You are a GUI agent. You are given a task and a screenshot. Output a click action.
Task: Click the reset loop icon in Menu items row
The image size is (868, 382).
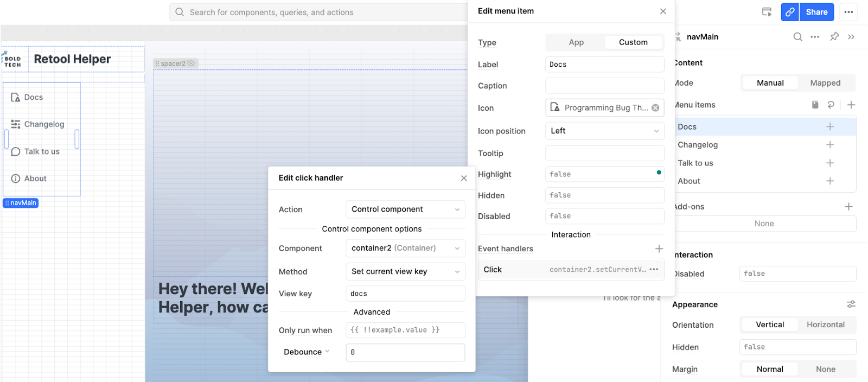pos(831,105)
